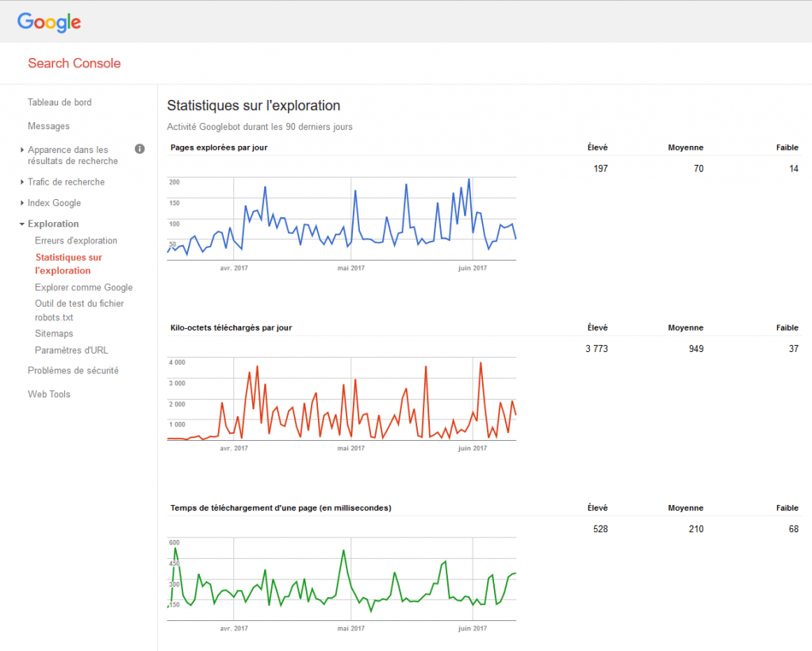Open Outil de test du fichier robots.txt

[79, 310]
